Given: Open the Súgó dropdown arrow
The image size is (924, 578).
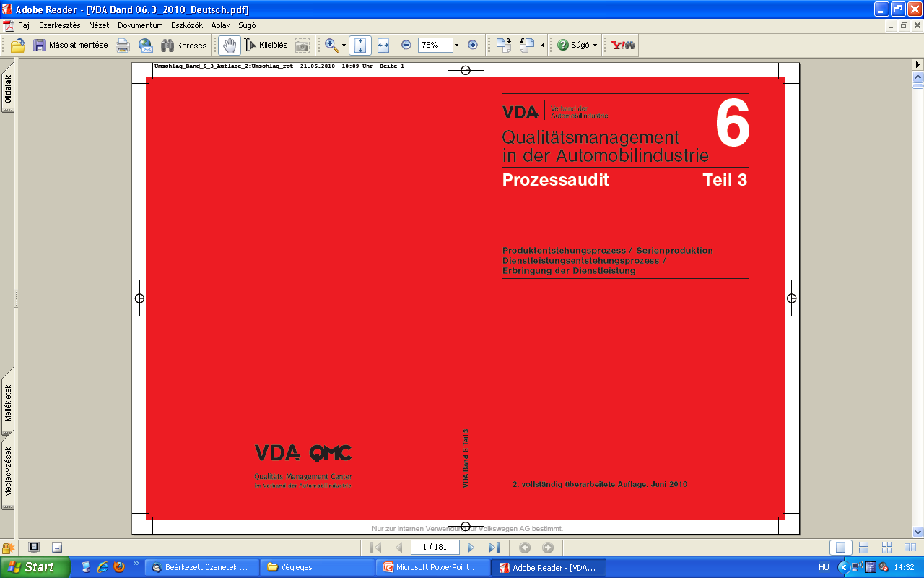Looking at the screenshot, I should tap(595, 45).
